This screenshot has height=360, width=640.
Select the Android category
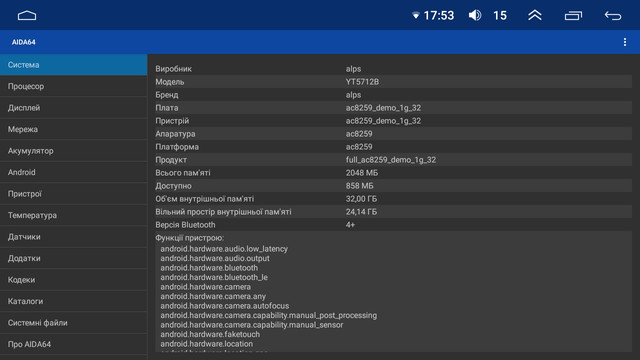click(x=73, y=172)
